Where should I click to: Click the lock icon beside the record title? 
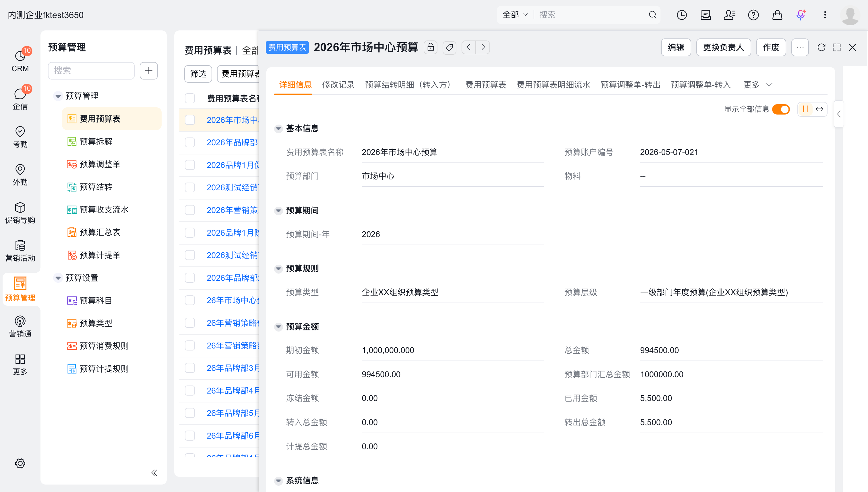pyautogui.click(x=431, y=47)
